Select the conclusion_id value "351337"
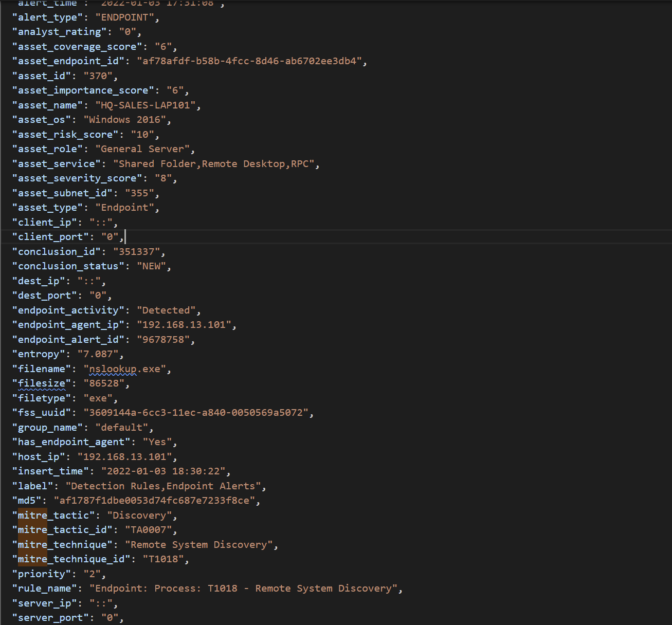Viewport: 672px width, 625px height. click(136, 252)
